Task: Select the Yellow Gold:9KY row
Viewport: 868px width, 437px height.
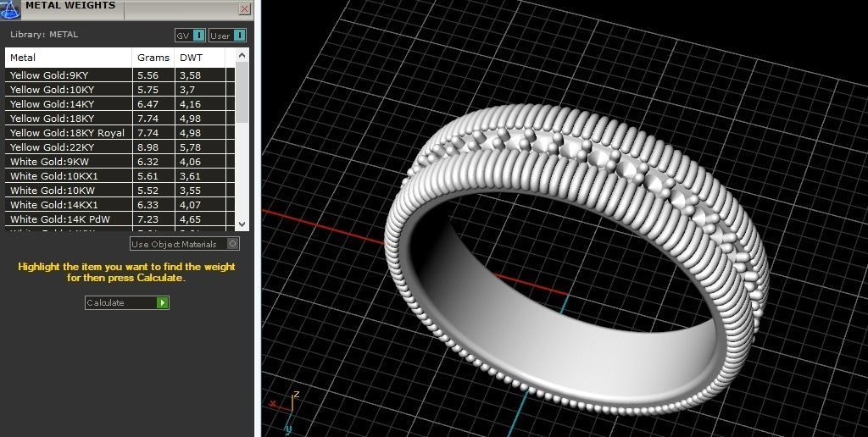Action: coord(120,75)
